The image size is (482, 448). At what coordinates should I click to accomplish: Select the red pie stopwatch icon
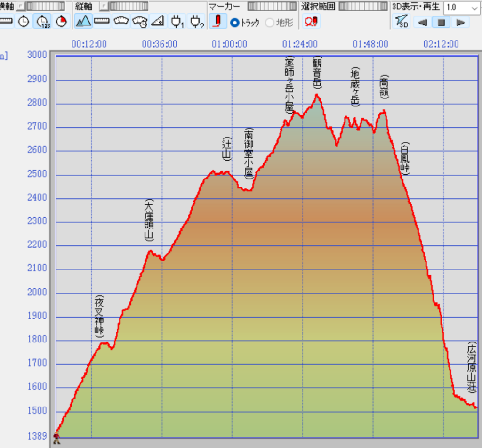click(x=62, y=22)
